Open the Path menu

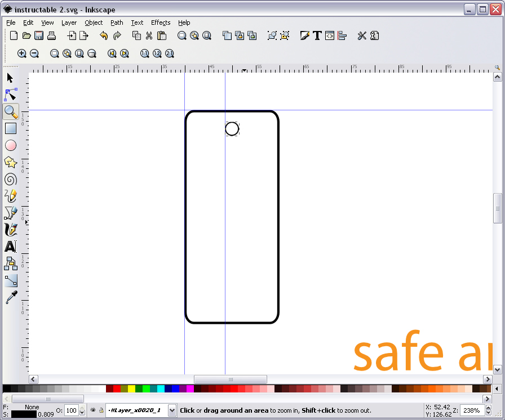117,23
